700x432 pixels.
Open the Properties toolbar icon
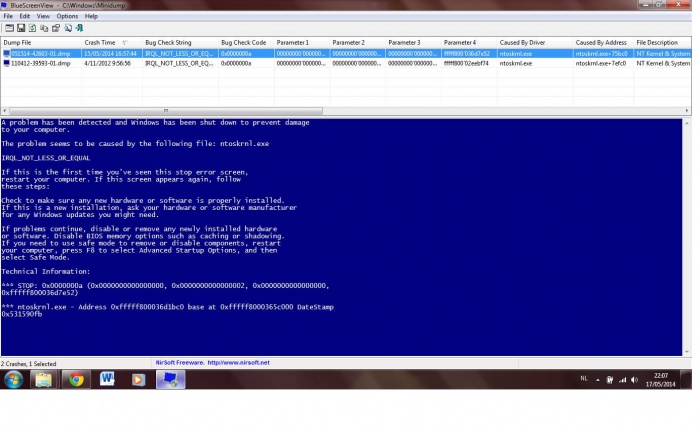[x=56, y=28]
